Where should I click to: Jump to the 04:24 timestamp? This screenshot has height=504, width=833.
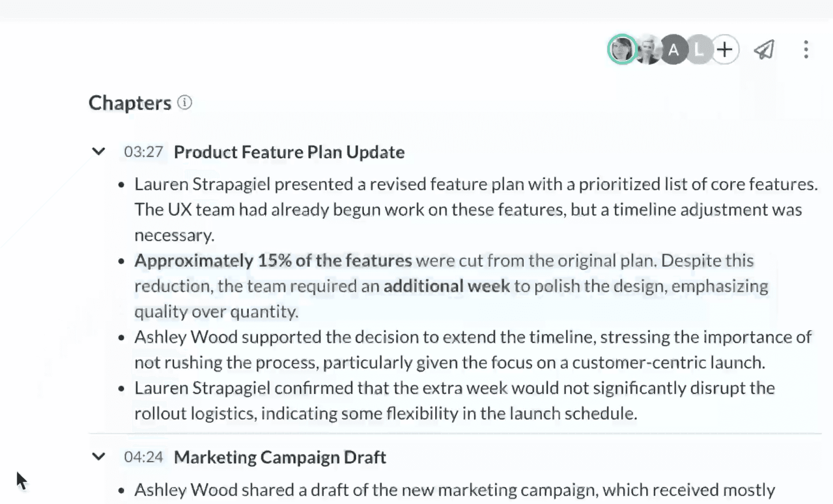(143, 457)
